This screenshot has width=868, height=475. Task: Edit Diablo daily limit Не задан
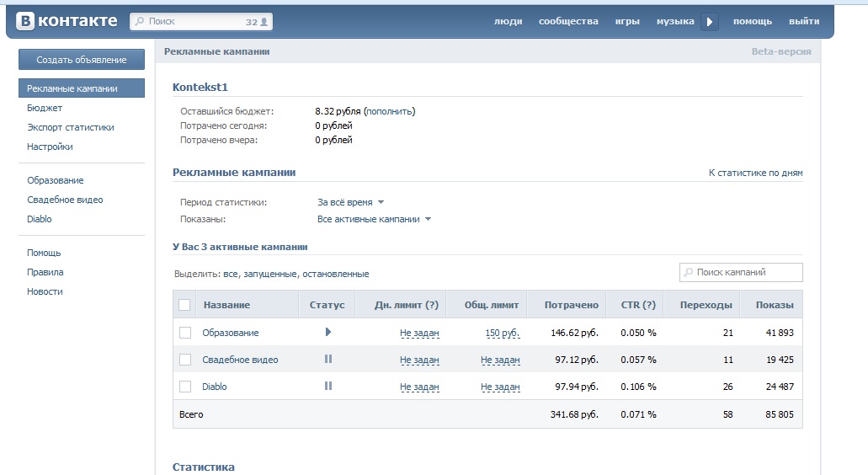tap(419, 387)
